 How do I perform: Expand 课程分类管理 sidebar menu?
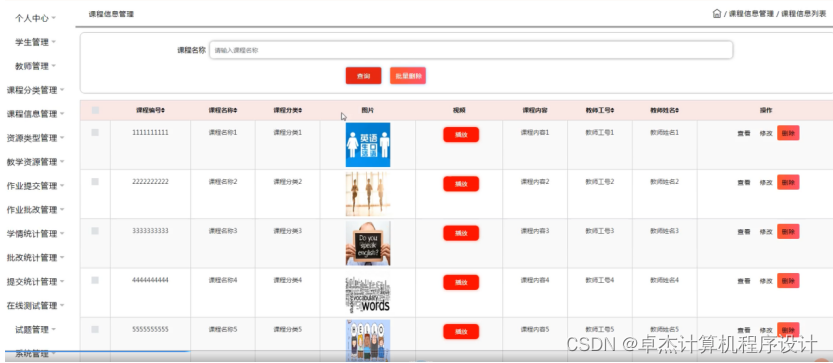(x=35, y=90)
